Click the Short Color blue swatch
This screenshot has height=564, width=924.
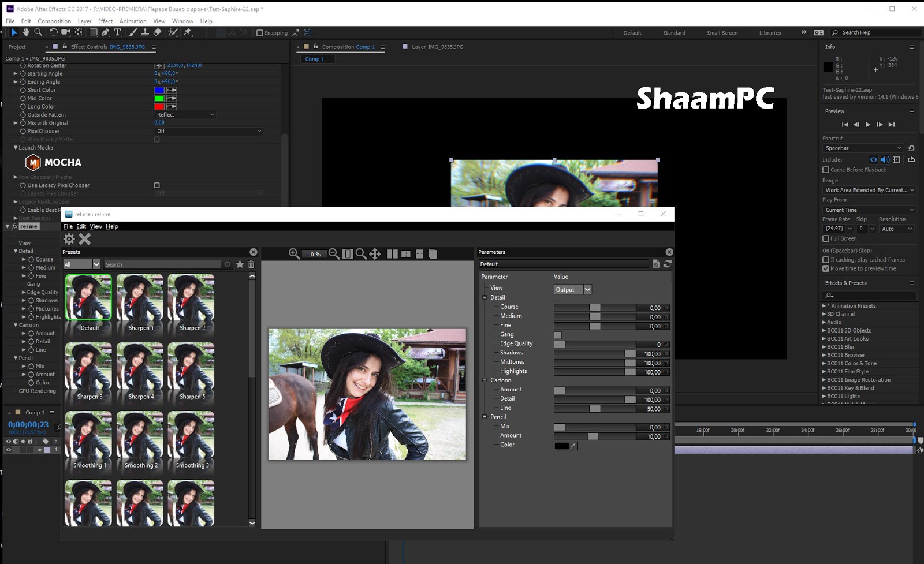(x=159, y=90)
